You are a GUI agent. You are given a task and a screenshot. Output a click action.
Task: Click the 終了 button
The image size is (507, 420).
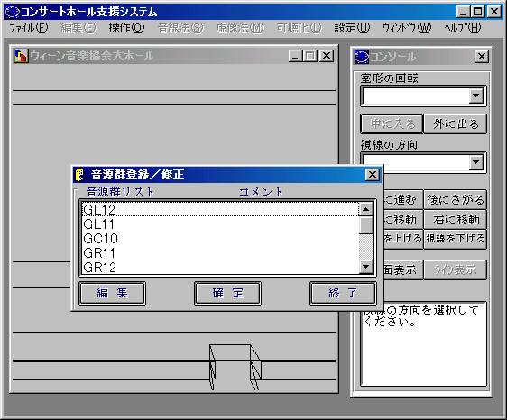343,293
